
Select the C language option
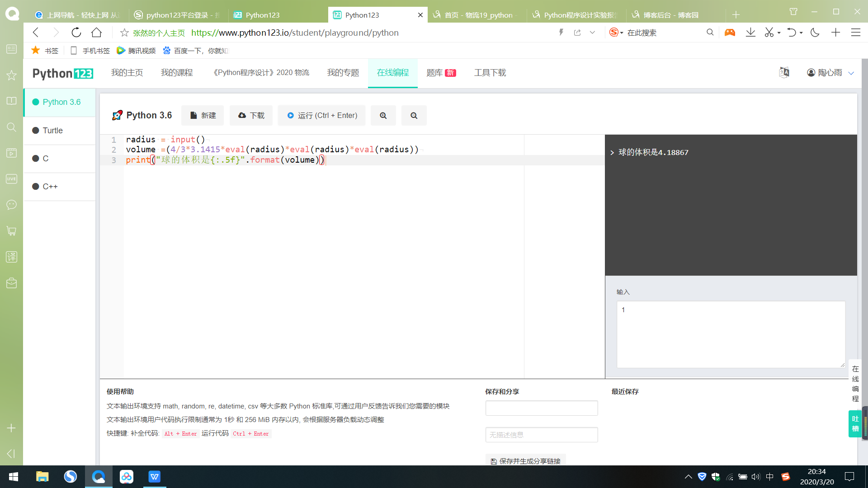point(45,159)
